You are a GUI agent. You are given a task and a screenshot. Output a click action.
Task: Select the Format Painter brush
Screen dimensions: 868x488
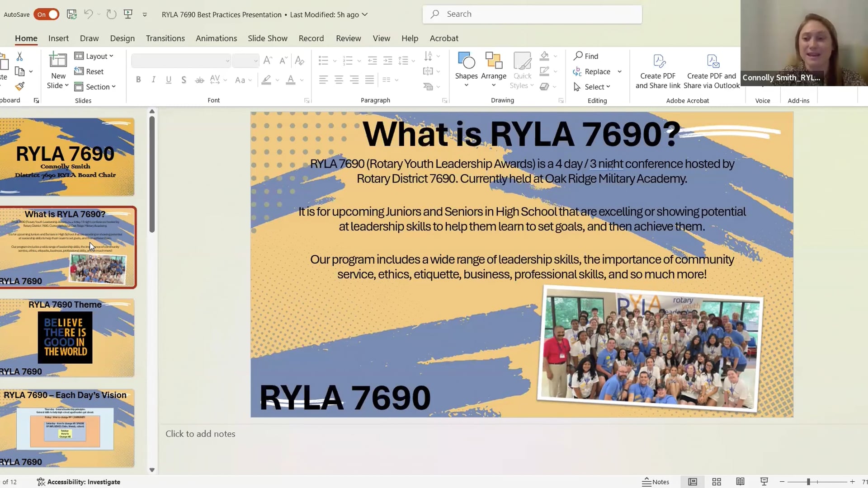19,86
